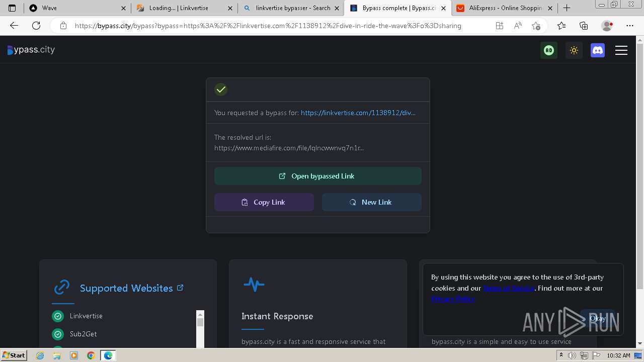Image resolution: width=644 pixels, height=362 pixels.
Task: Open the browser apps grid icon
Action: click(x=500, y=26)
